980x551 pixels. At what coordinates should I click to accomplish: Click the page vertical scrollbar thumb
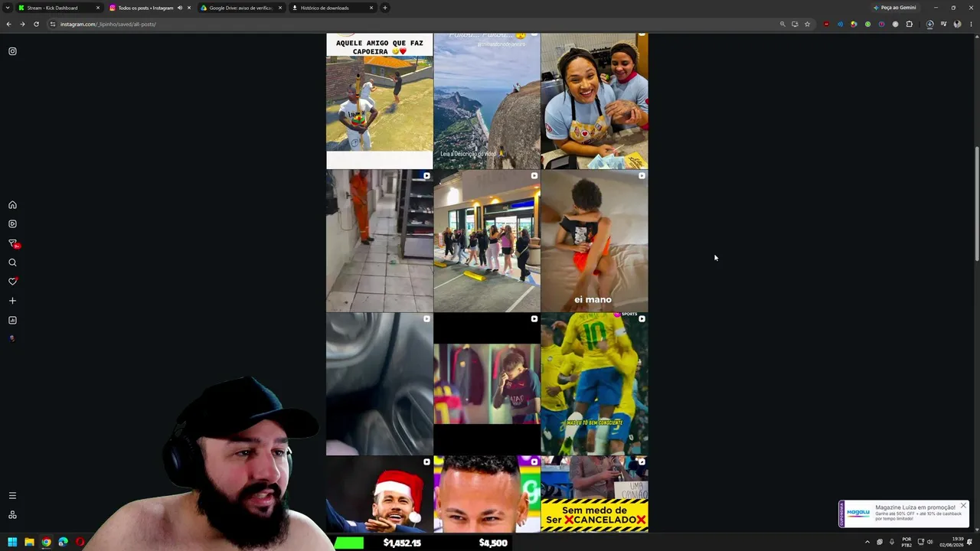(x=976, y=204)
